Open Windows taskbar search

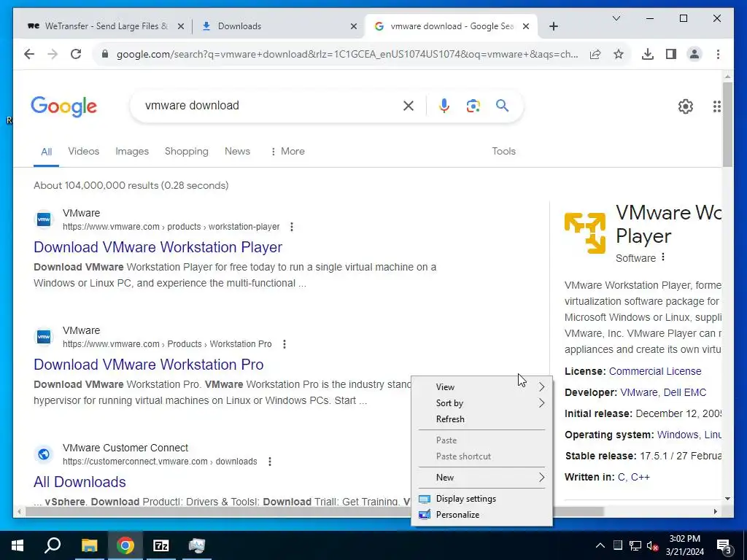coord(53,545)
